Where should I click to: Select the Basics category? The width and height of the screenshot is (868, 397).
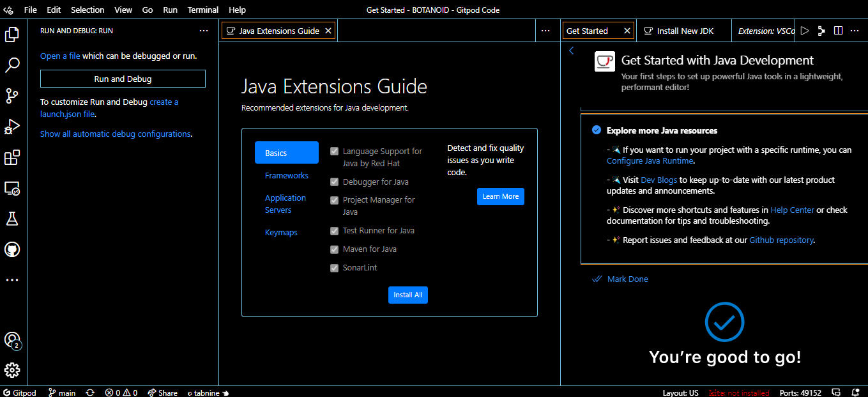tap(287, 153)
